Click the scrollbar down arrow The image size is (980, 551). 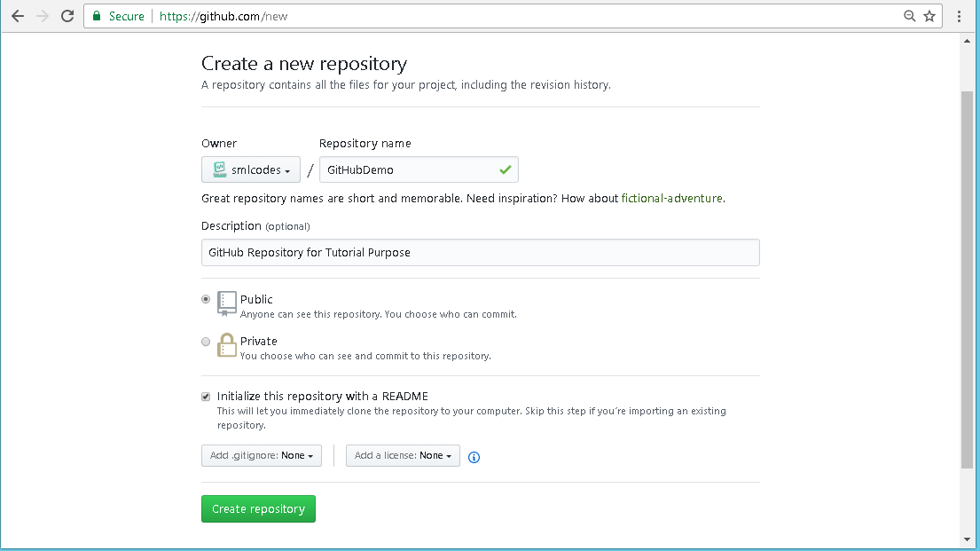pos(967,539)
